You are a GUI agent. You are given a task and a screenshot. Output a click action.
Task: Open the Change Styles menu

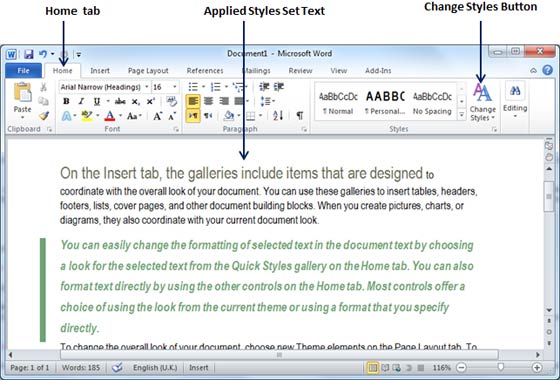pos(482,102)
